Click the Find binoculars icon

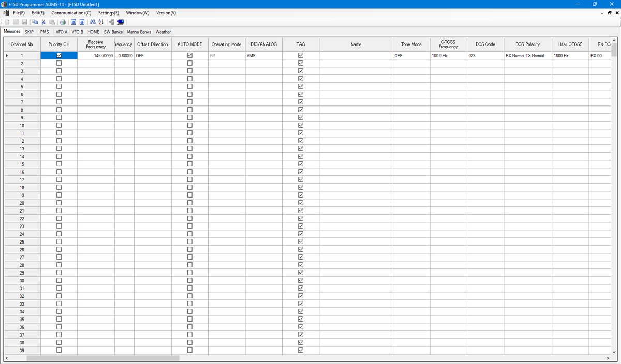pyautogui.click(x=93, y=22)
